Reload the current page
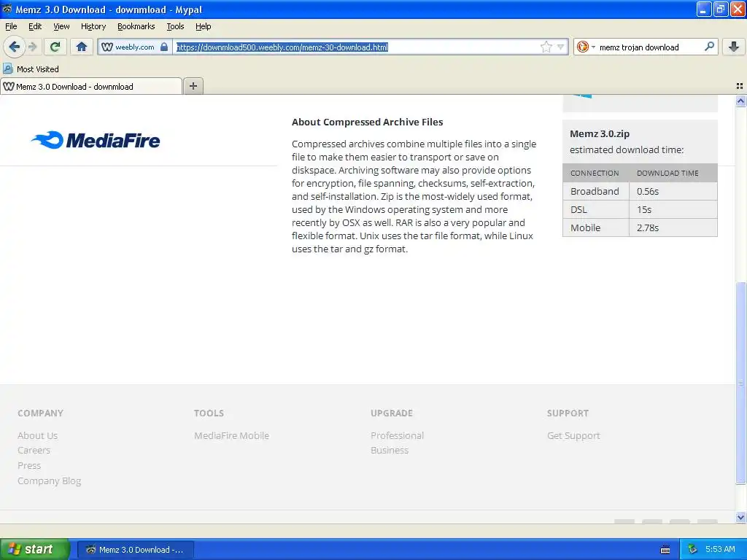 tap(55, 47)
